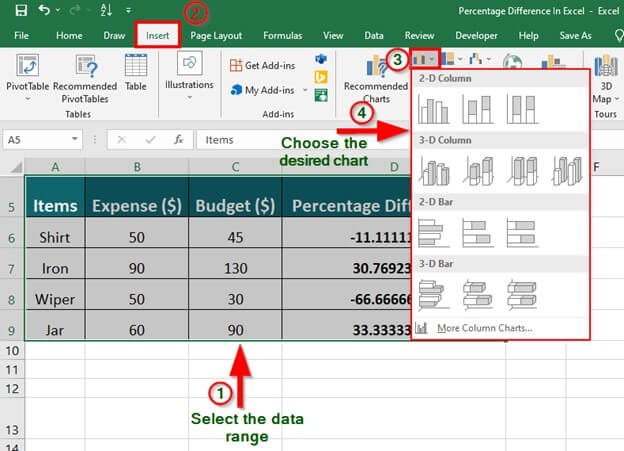Click the Insert Function fx button
The width and height of the screenshot is (624, 451).
[179, 139]
